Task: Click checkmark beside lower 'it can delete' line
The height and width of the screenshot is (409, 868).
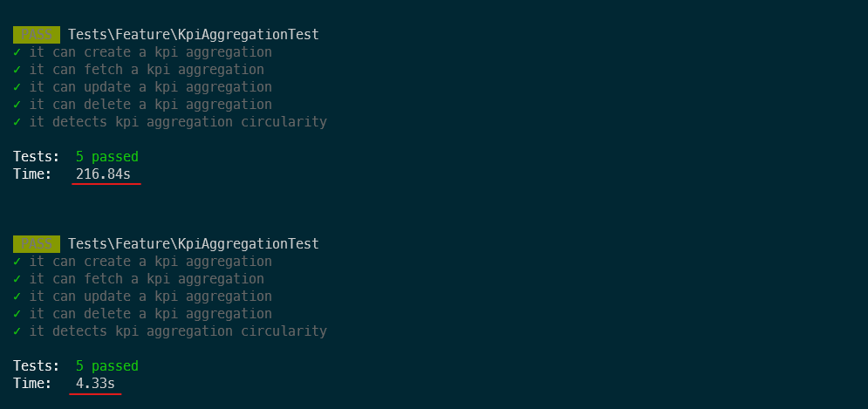Action: pos(17,314)
